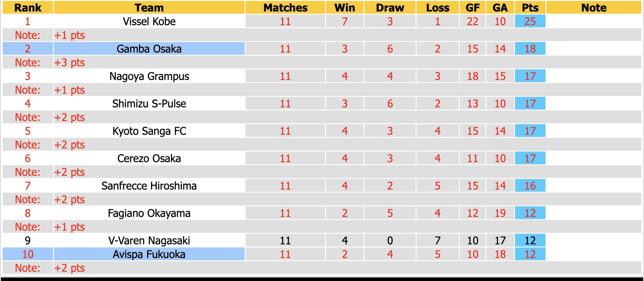
Task: Click the highlighted Avispa Fukuoka row
Action: [149, 254]
